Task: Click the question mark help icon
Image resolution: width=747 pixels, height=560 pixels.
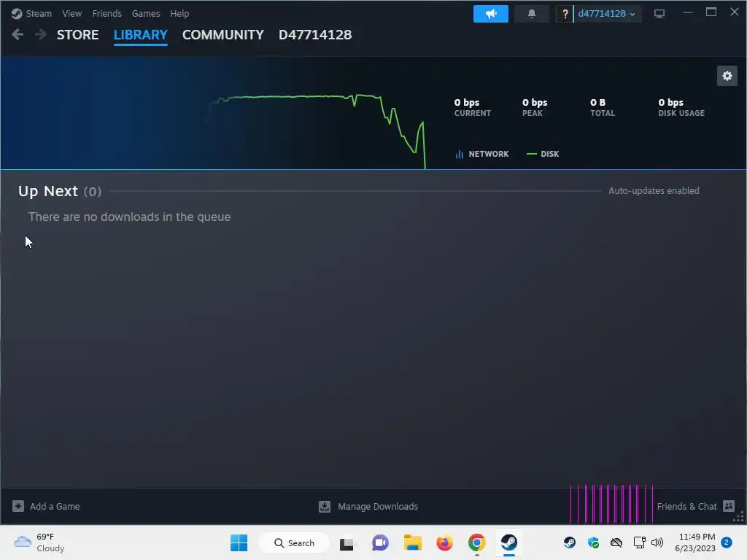Action: [565, 14]
